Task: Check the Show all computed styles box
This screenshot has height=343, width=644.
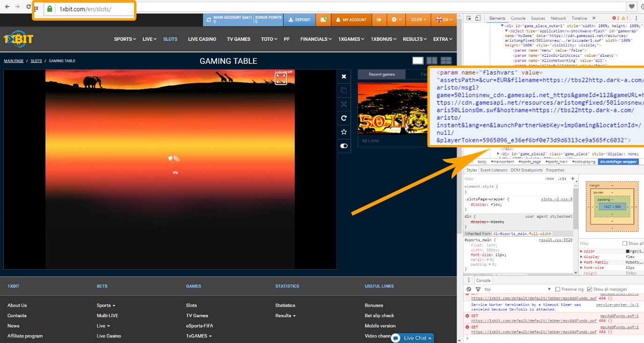Action: 624,244
